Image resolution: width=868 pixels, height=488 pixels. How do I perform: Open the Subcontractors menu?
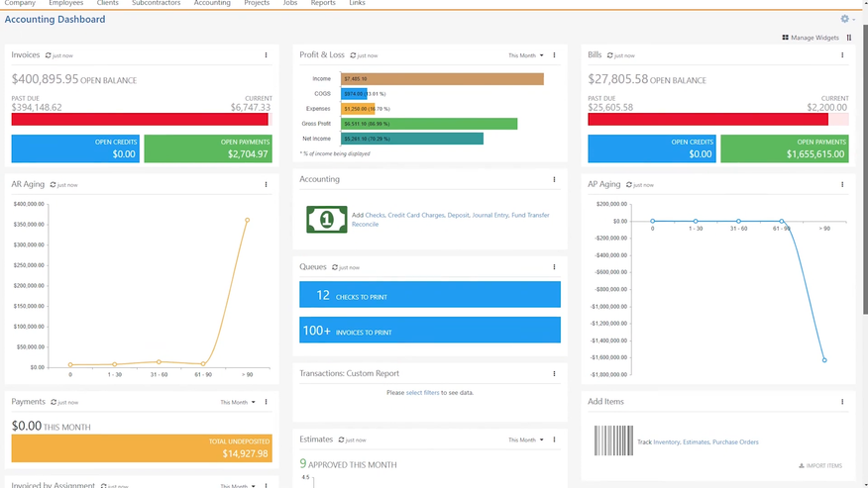pos(155,4)
